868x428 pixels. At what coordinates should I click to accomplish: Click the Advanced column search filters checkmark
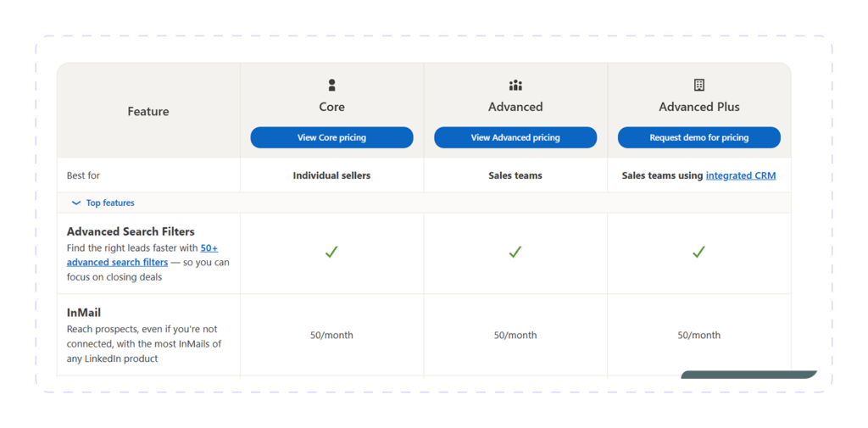pyautogui.click(x=515, y=252)
